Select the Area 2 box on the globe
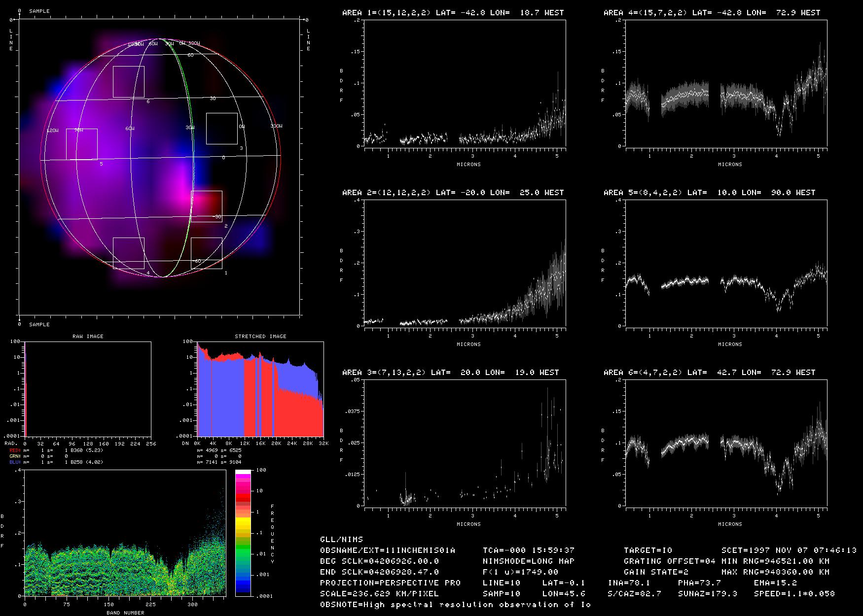The width and height of the screenshot is (863, 616). point(207,206)
